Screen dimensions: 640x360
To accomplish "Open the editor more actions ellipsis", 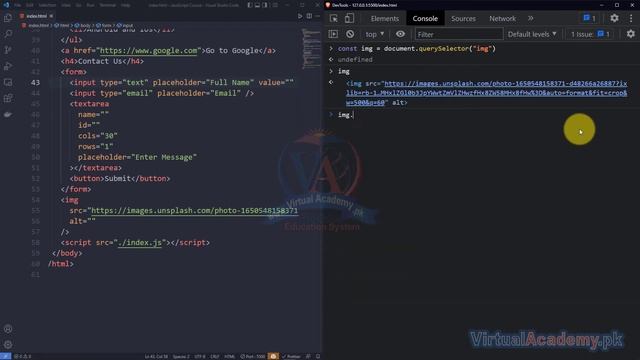I will (x=317, y=16).
